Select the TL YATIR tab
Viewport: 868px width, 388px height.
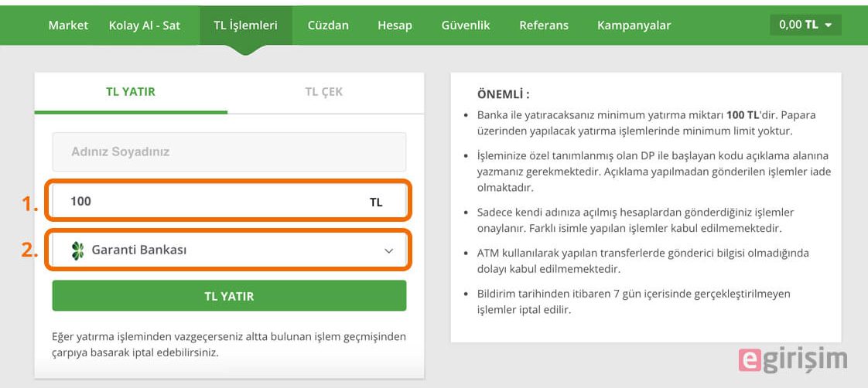pos(131,92)
